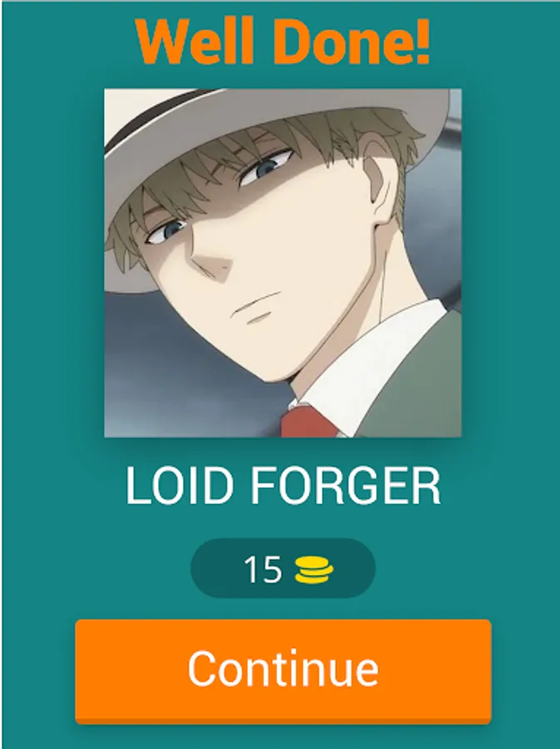Click the orange Continue button
Screen dimensions: 560x749
pyautogui.click(x=283, y=671)
